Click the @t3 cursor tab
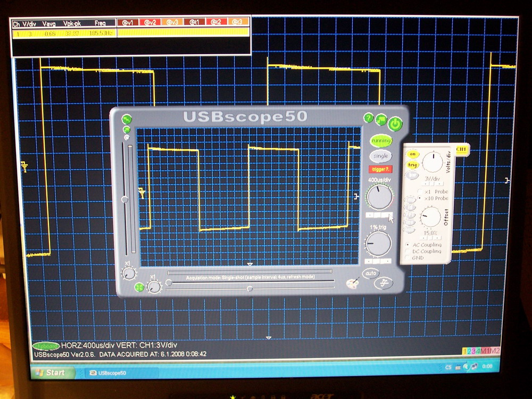This screenshot has height=399, width=532. 238,22
